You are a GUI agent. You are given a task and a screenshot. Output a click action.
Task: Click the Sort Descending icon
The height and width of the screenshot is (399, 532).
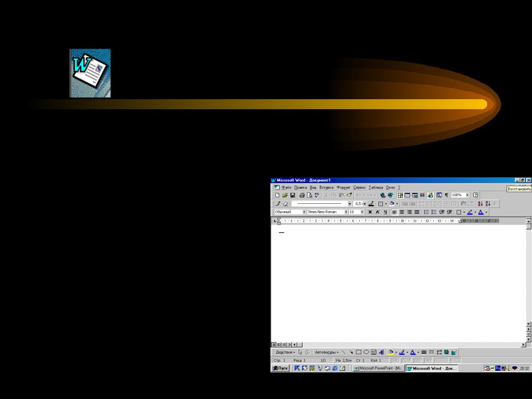(488, 203)
